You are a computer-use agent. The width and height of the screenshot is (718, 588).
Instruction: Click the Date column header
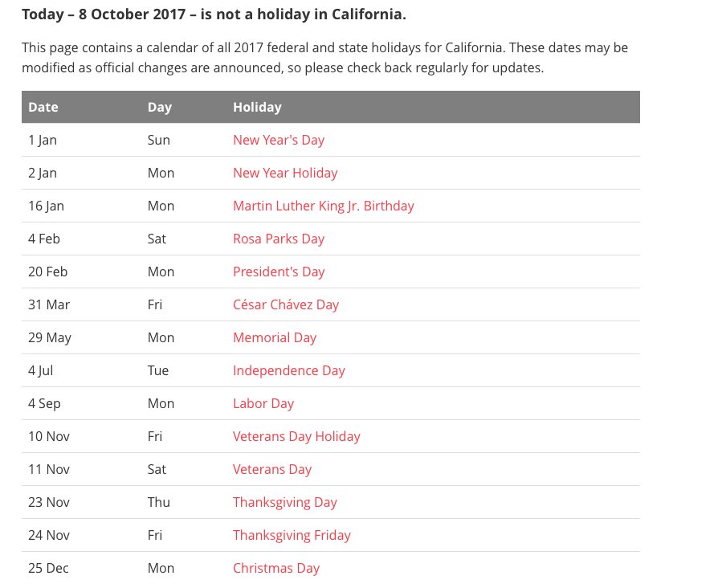[43, 107]
